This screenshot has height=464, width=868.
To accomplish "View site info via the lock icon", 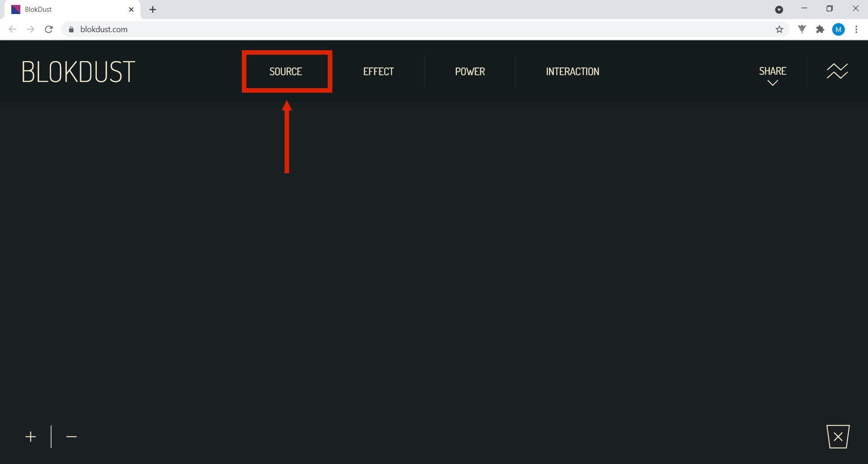I will click(x=71, y=29).
